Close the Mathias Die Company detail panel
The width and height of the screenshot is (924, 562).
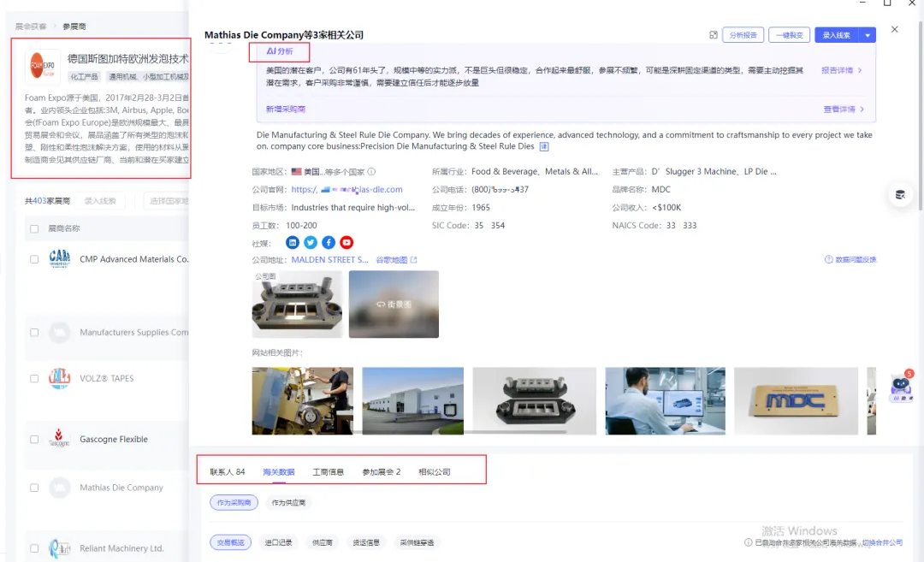(895, 29)
